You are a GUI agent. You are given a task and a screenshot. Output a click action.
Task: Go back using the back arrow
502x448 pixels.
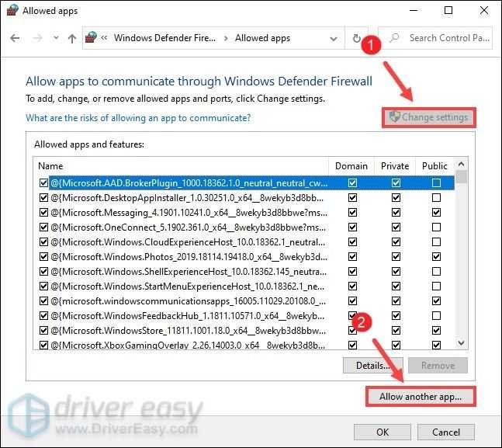pyautogui.click(x=15, y=39)
